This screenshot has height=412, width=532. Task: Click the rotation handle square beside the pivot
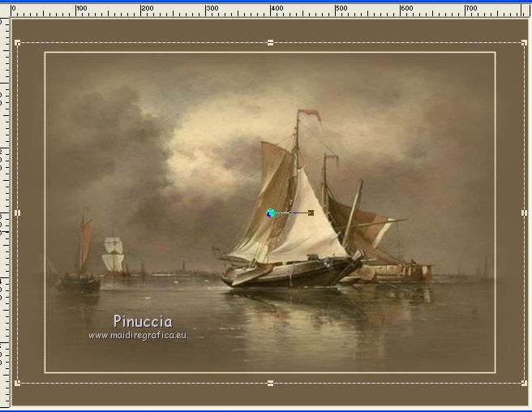coord(311,212)
